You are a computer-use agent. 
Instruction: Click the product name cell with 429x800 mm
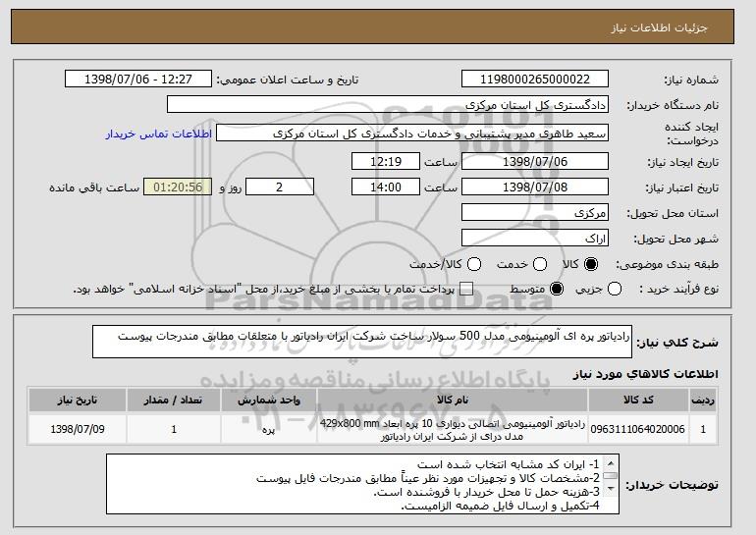tap(453, 429)
